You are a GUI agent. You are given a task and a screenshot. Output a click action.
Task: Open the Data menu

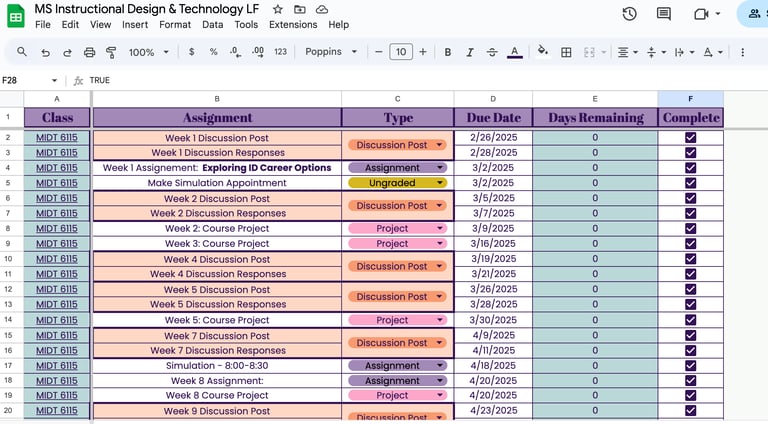(x=213, y=24)
